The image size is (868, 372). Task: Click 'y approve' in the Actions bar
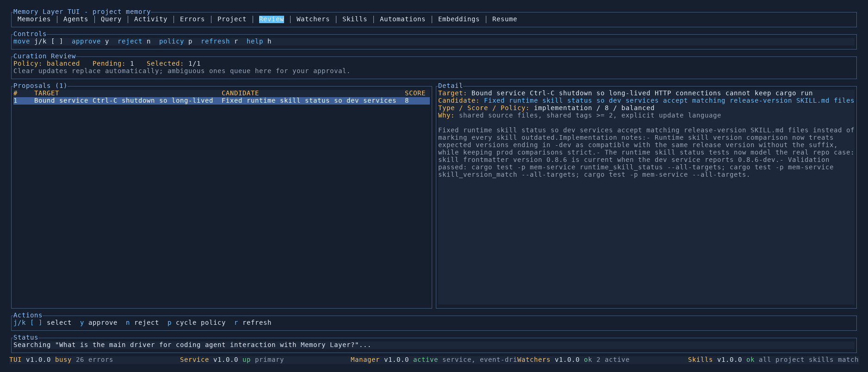99,322
